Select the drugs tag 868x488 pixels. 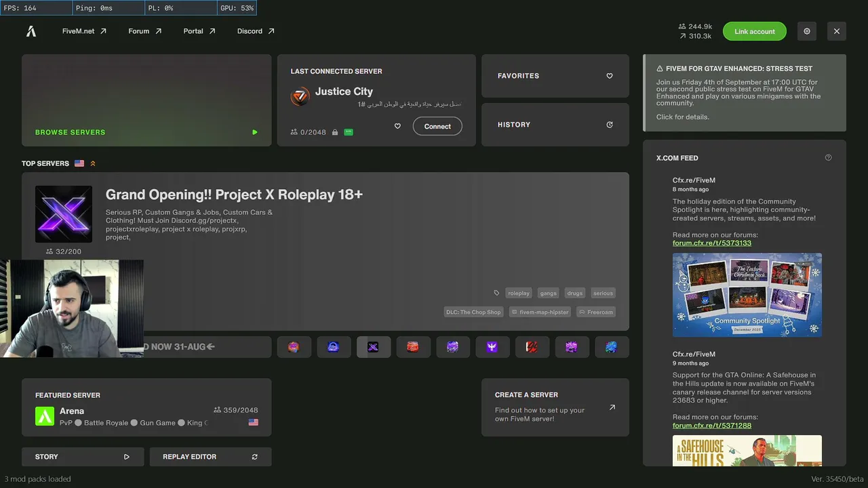575,293
